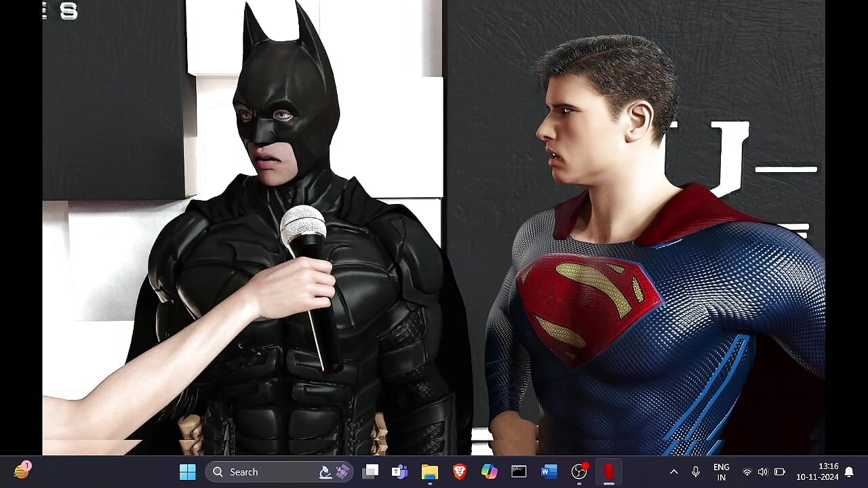The width and height of the screenshot is (868, 488).
Task: Select the active red app icon
Action: (609, 472)
